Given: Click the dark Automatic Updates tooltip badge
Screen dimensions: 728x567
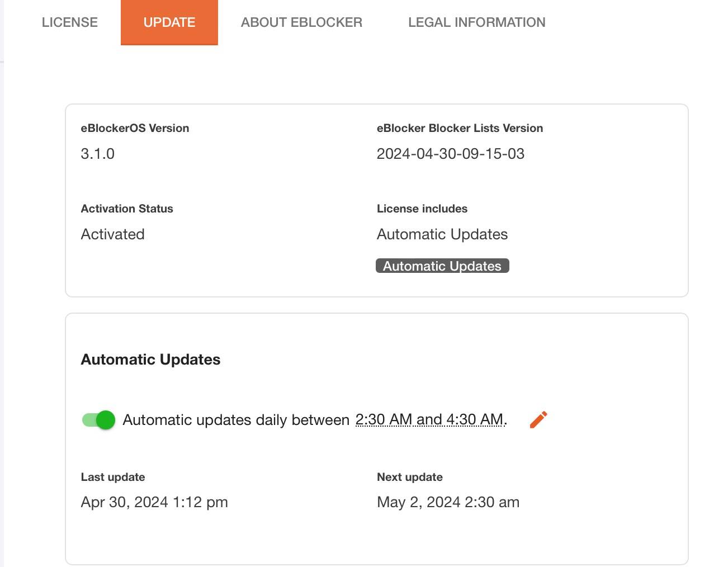Looking at the screenshot, I should pos(442,266).
